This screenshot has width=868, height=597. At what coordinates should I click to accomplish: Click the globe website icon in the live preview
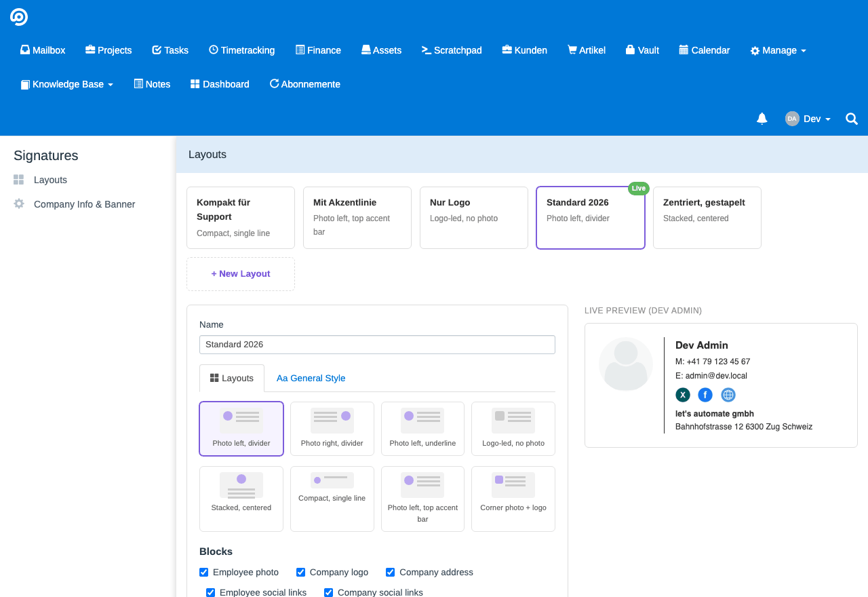click(728, 395)
